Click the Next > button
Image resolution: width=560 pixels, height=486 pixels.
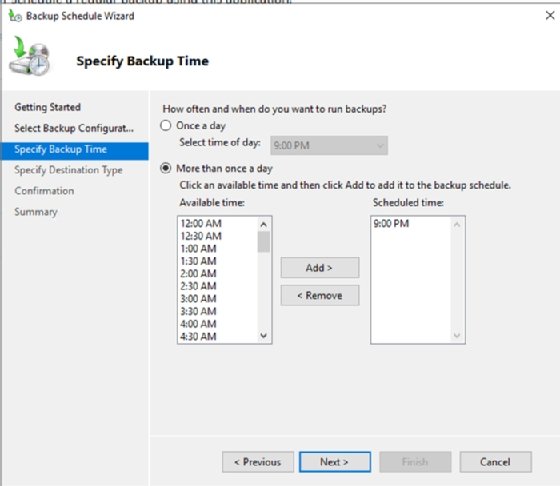tap(335, 462)
